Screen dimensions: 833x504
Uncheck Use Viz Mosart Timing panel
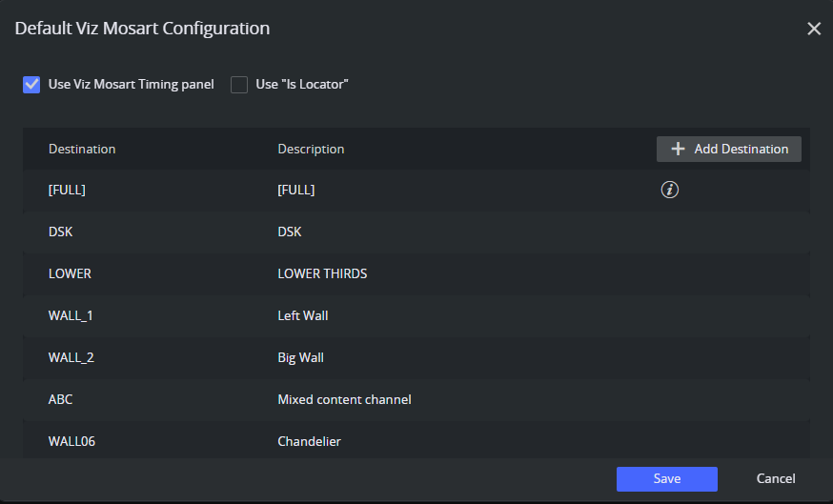[x=31, y=85]
